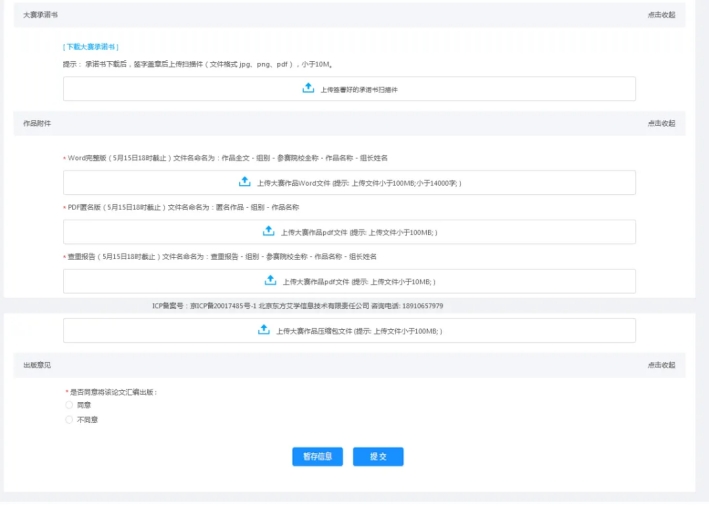Click upload icon for 查重报告 PDF (小于10MB)

(x=270, y=281)
